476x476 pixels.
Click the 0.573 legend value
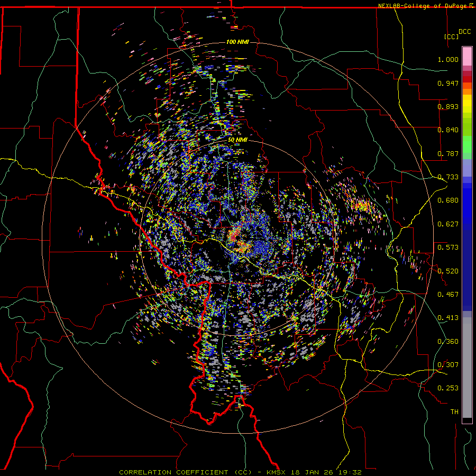pyautogui.click(x=448, y=248)
